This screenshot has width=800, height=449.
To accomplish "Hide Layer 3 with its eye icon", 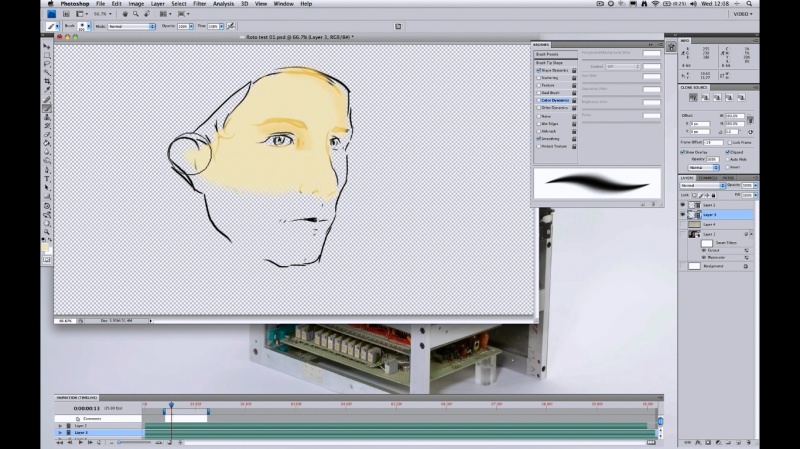I will [684, 215].
